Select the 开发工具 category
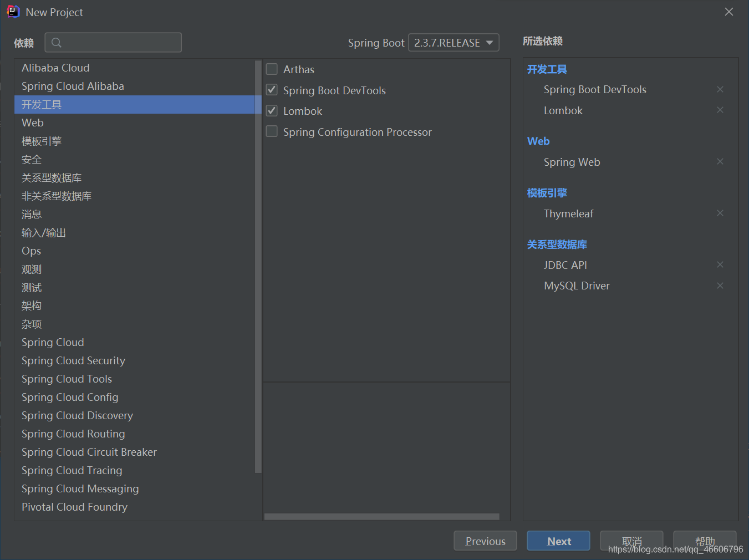 134,104
